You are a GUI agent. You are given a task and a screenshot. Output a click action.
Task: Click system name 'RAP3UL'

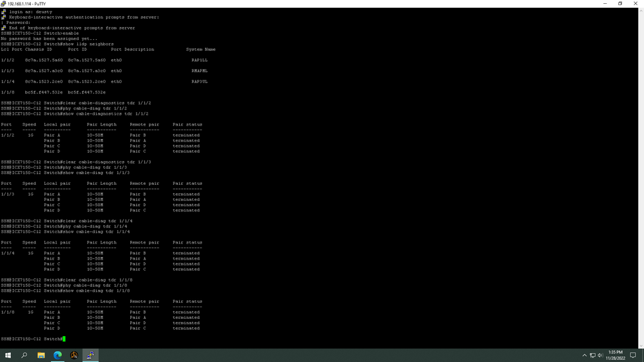[x=200, y=81]
